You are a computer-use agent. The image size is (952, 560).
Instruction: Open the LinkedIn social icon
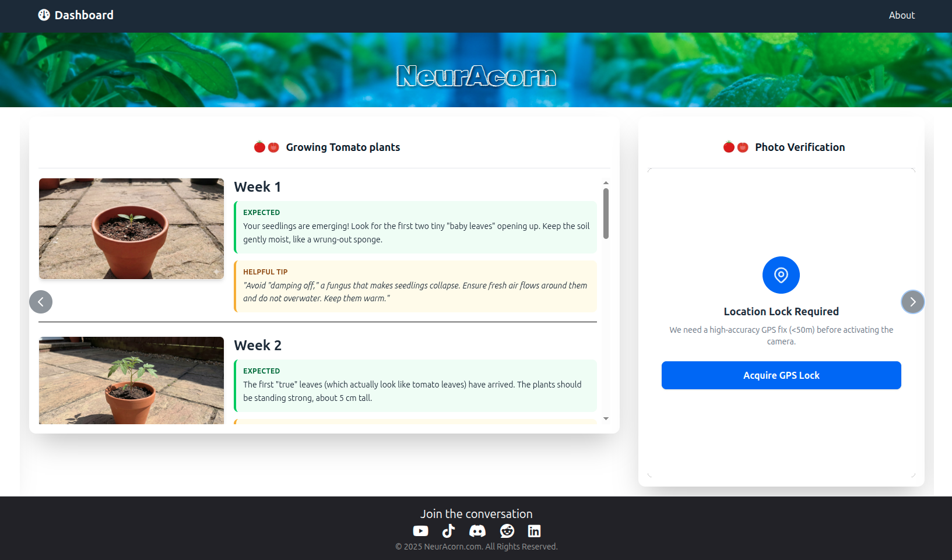coord(534,531)
